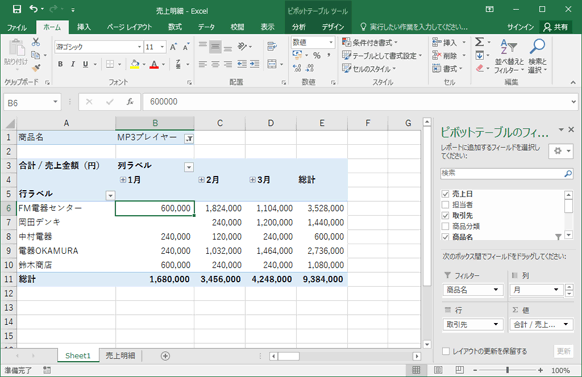Click the Wrap Text icon
The height and width of the screenshot is (377, 582).
point(272,46)
